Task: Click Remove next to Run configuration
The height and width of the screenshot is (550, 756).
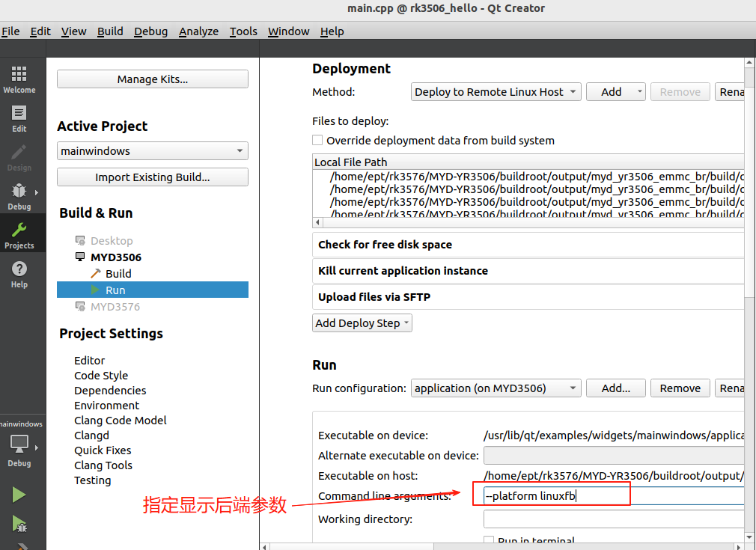Action: (x=680, y=388)
